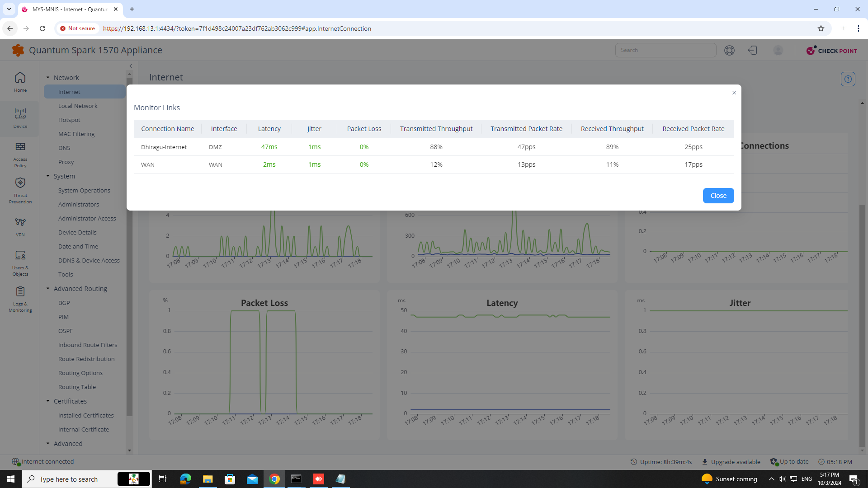Viewport: 868px width, 488px height.
Task: Open the Routing Table page
Action: click(77, 387)
